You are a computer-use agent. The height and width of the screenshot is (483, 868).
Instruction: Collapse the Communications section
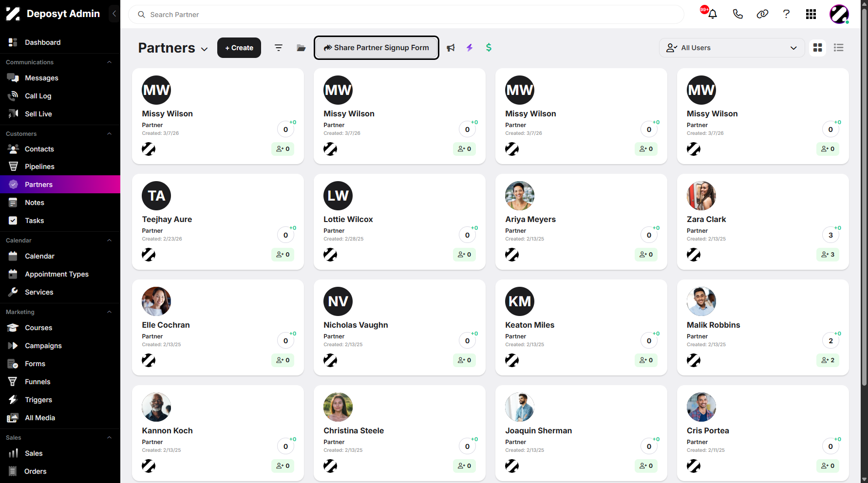109,62
